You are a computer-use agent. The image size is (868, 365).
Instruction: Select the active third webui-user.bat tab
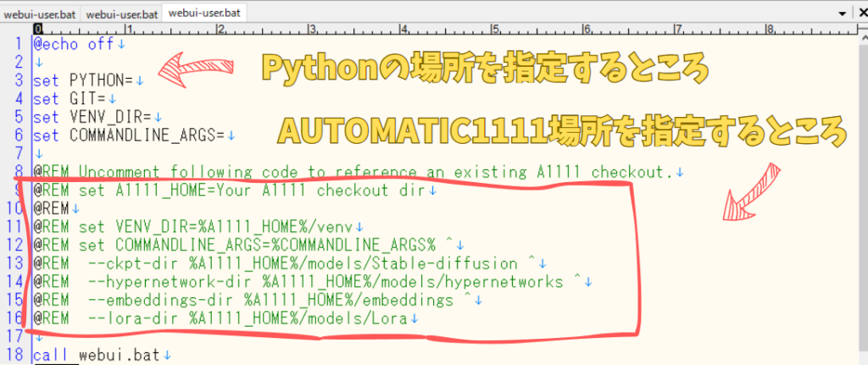(x=203, y=14)
